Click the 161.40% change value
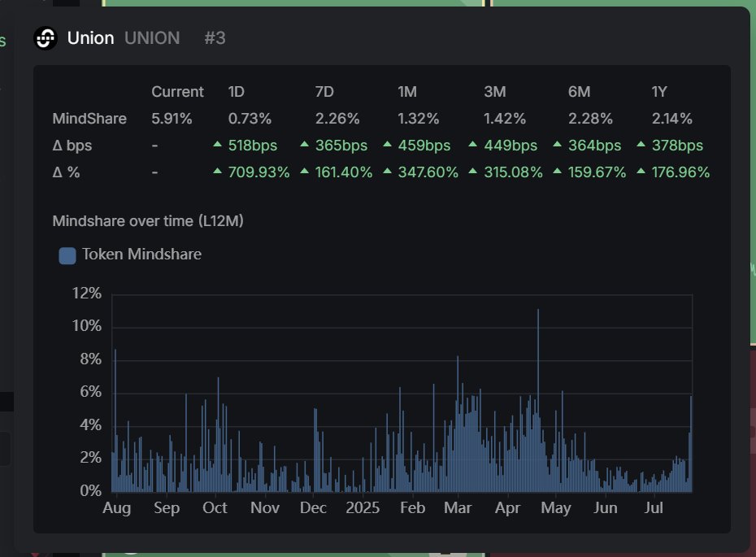This screenshot has width=756, height=557. (344, 172)
